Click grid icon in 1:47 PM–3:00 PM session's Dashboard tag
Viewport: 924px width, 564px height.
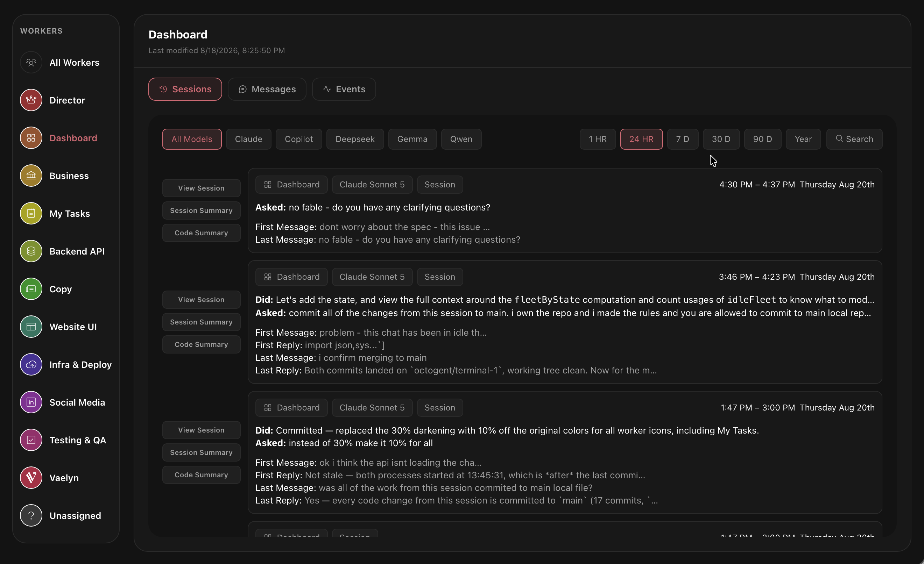pyautogui.click(x=268, y=408)
